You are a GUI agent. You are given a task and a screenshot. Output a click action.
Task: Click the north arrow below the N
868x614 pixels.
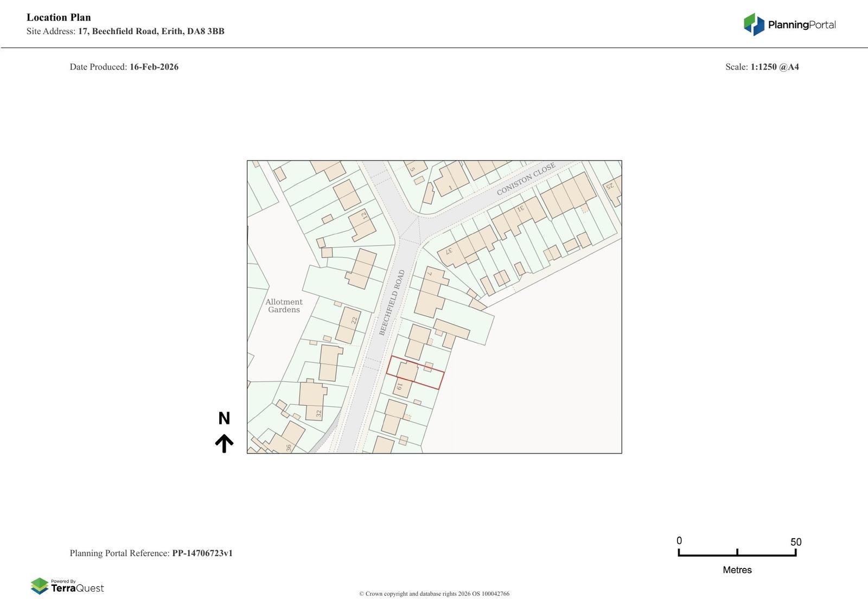pyautogui.click(x=224, y=443)
